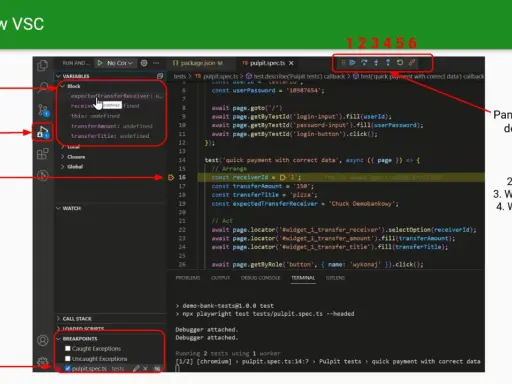Open the Search view in activity bar
Viewport: 512px width, 384px height.
tap(43, 87)
